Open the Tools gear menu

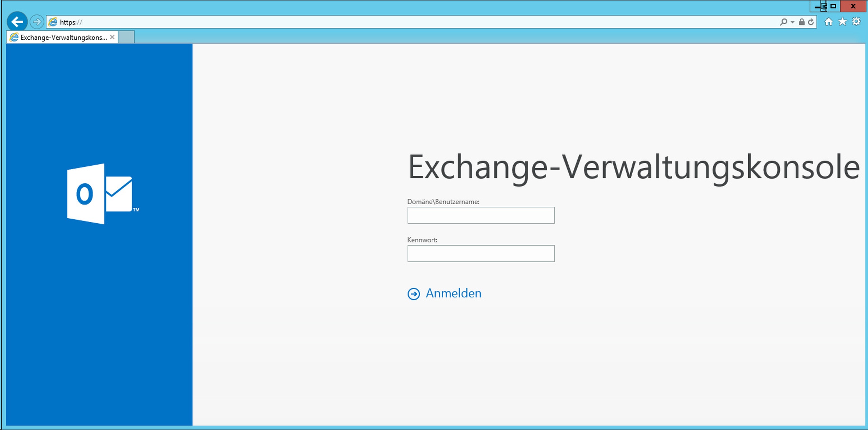(856, 22)
